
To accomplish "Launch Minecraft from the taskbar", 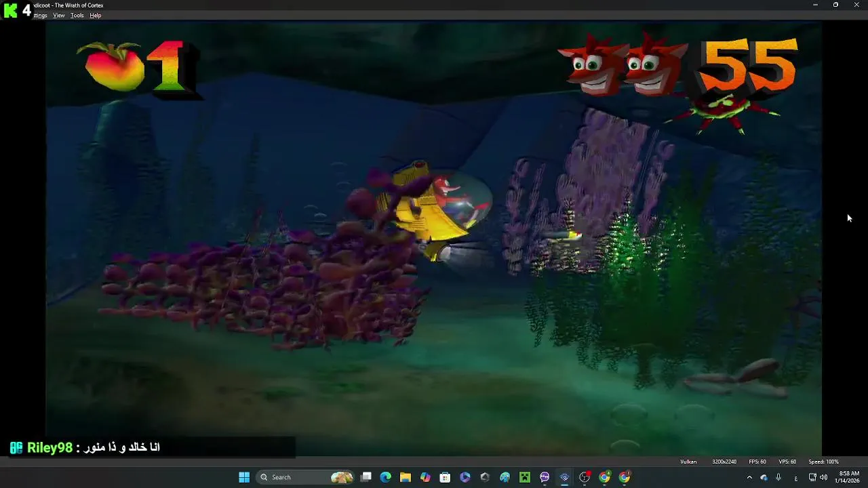I will point(525,477).
